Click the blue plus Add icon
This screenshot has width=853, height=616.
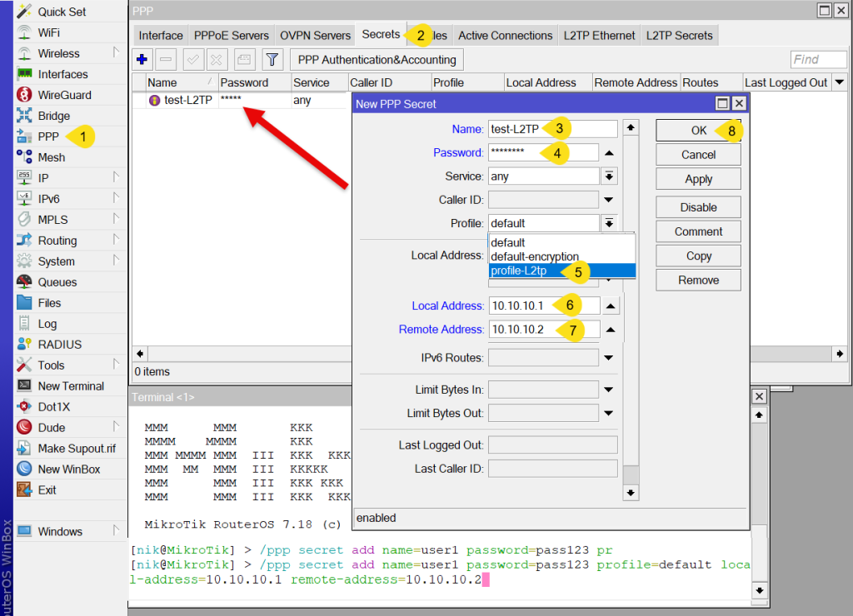pos(142,60)
